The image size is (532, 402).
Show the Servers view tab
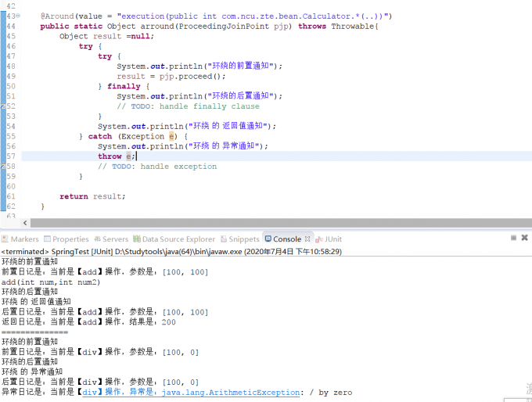(110, 239)
